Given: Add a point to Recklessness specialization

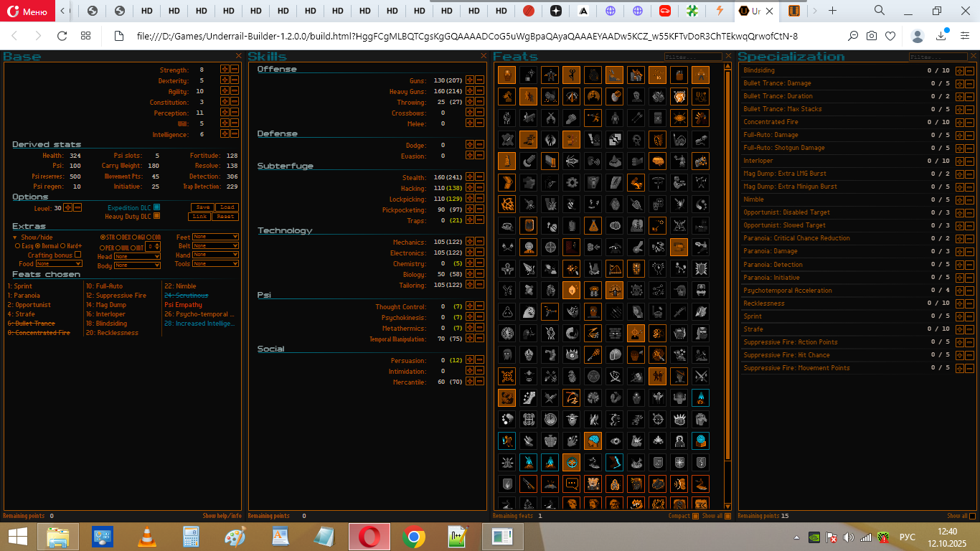Looking at the screenshot, I should pyautogui.click(x=960, y=303).
